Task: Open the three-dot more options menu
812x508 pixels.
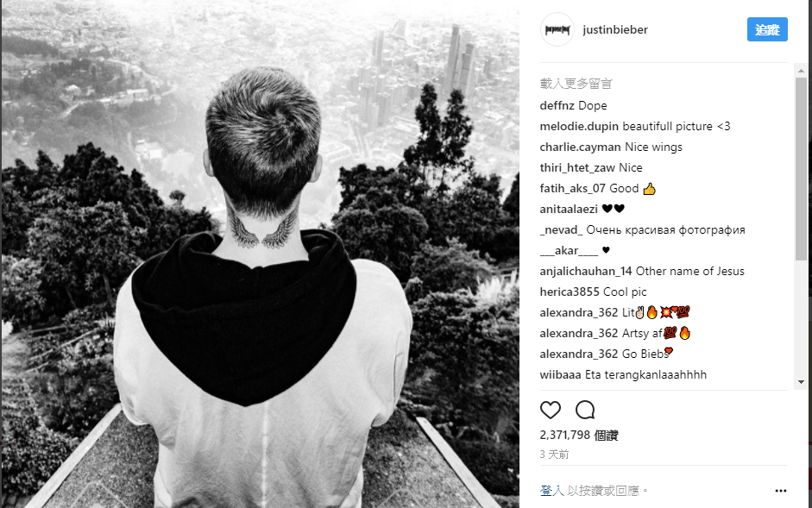Action: 780,491
